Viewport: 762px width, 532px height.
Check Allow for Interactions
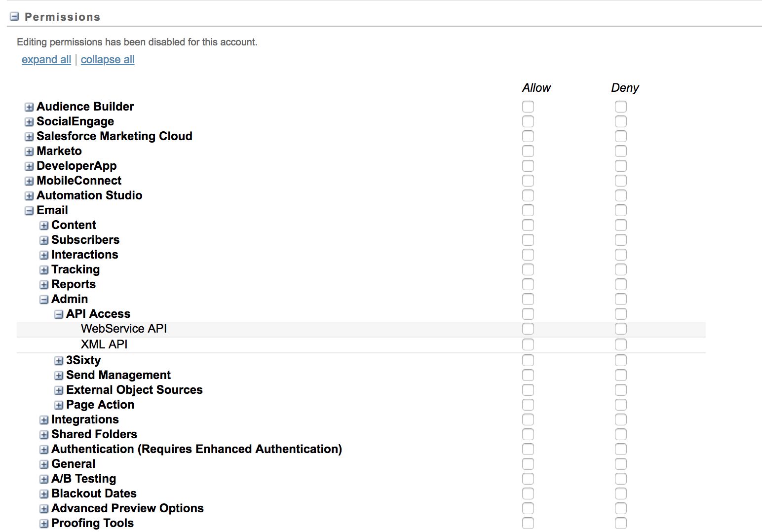[x=528, y=255]
